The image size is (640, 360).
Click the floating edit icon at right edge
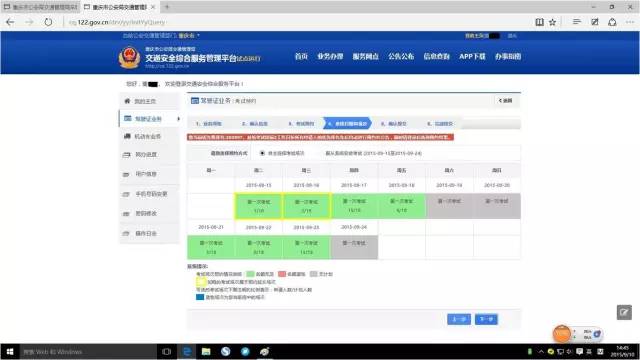(x=624, y=313)
